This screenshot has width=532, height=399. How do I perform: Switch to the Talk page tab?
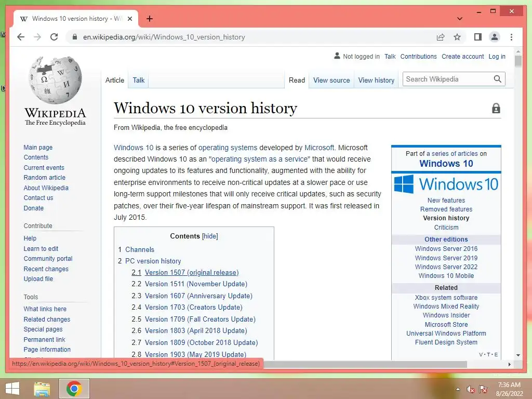(x=138, y=80)
